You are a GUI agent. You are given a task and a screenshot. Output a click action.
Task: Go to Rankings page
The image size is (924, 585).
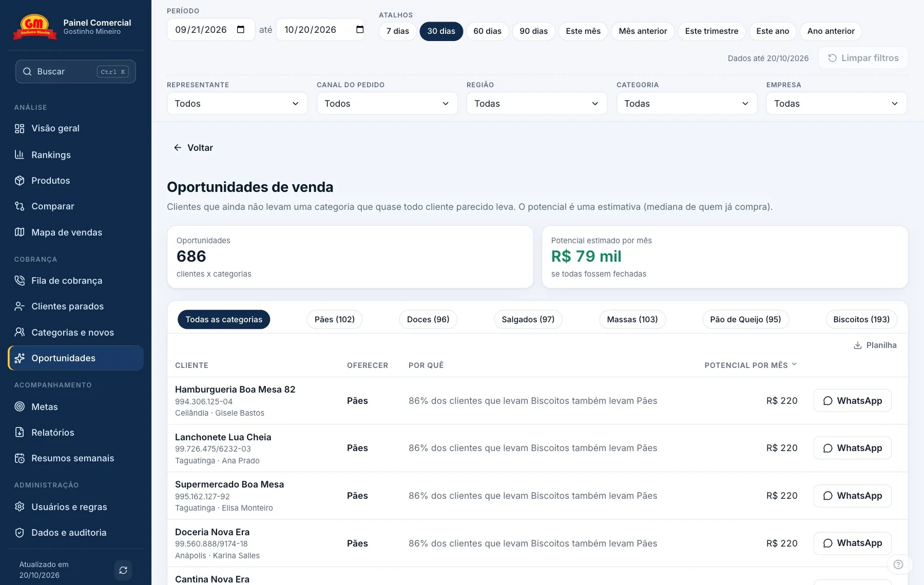(75, 154)
